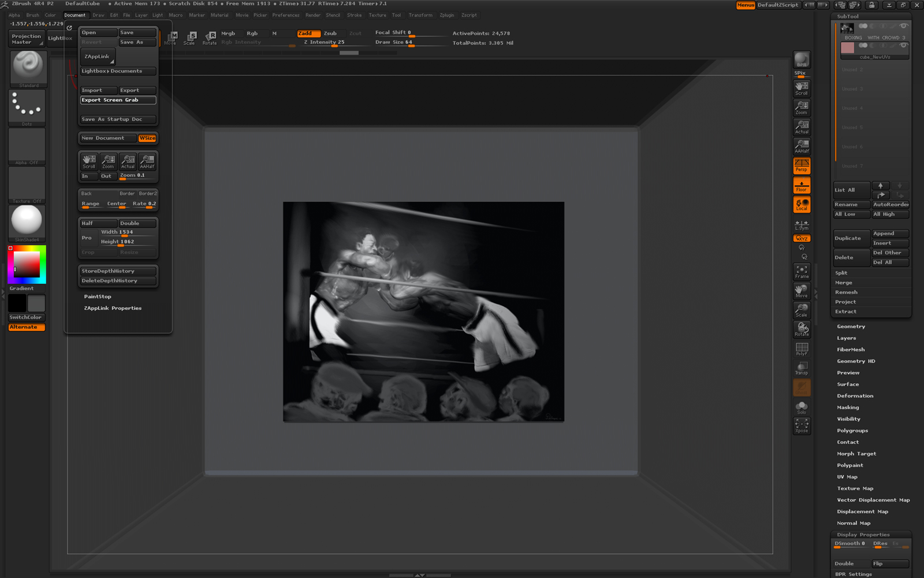Expand the Layers subpalette
Screen dimensions: 924x578
pyautogui.click(x=847, y=338)
